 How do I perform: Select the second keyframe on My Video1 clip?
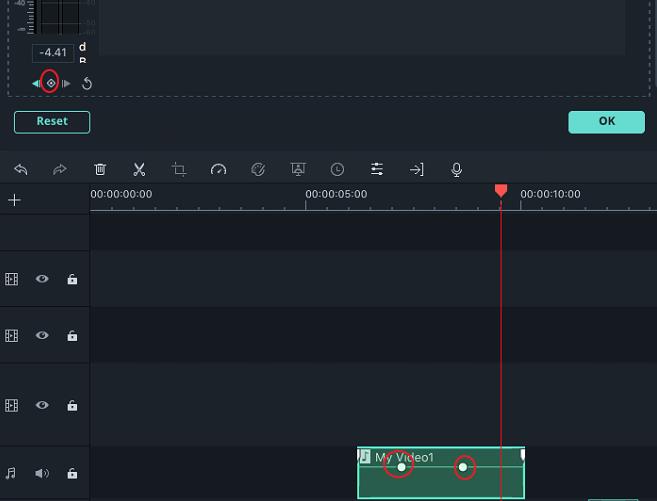(x=463, y=467)
